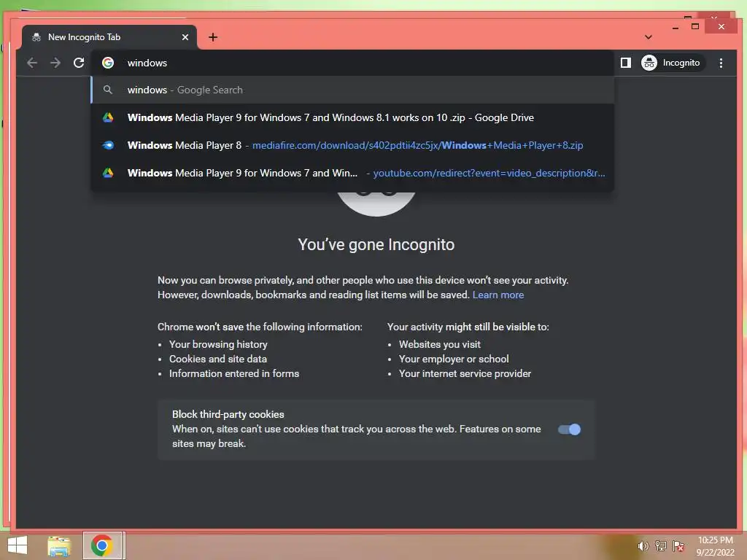Maximize the Chrome incognito window
747x560 pixels.
pyautogui.click(x=695, y=27)
